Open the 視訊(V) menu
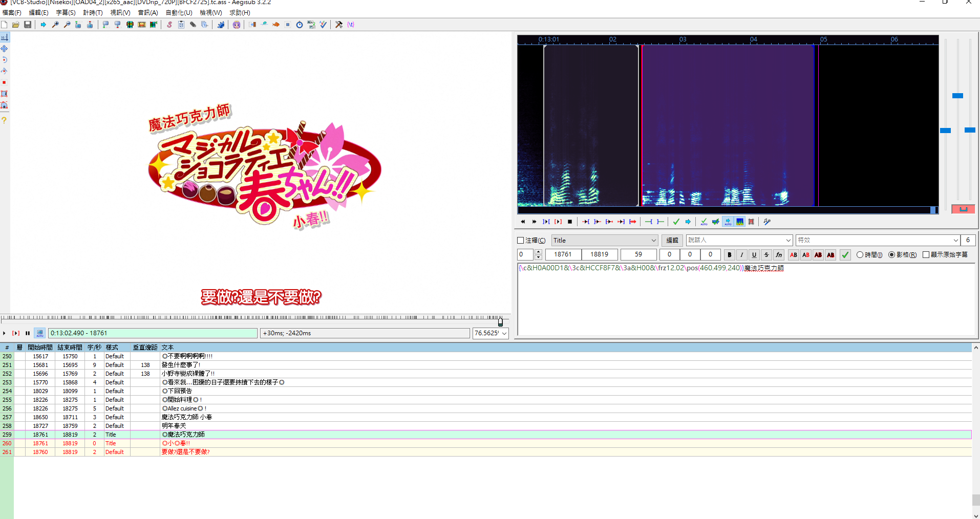This screenshot has width=980, height=519. [120, 13]
